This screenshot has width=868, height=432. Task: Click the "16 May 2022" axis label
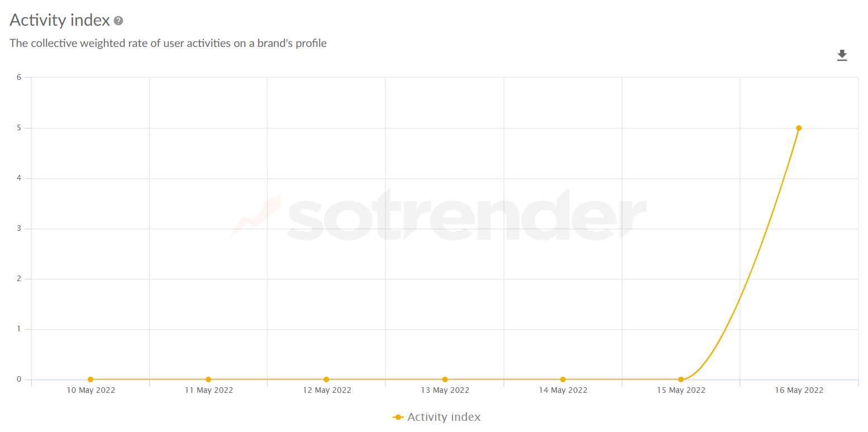pos(799,390)
